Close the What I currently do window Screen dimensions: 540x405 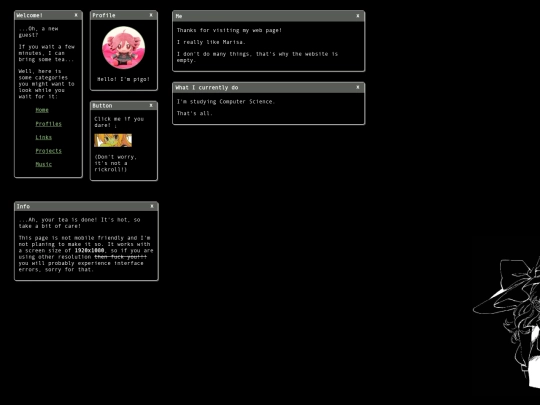pyautogui.click(x=358, y=87)
